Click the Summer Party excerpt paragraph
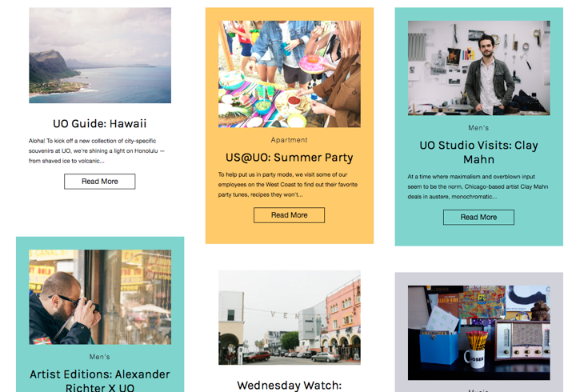This screenshot has width=576, height=392. tap(289, 184)
